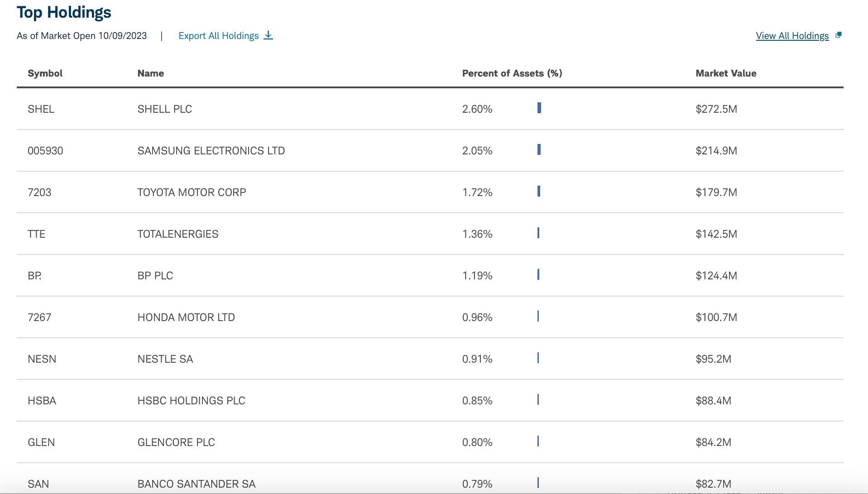Click the Percent of Assets (%) column header

pyautogui.click(x=512, y=73)
